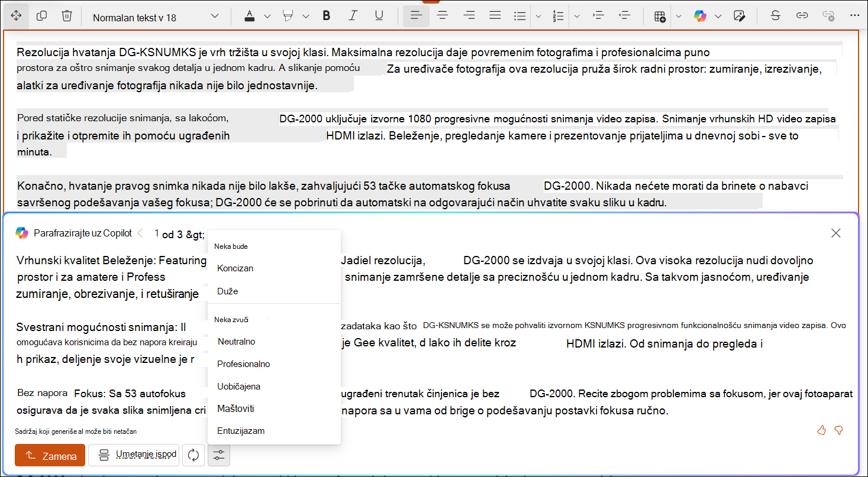Choose the Duže length option
This screenshot has width=868, height=477.
(275, 291)
